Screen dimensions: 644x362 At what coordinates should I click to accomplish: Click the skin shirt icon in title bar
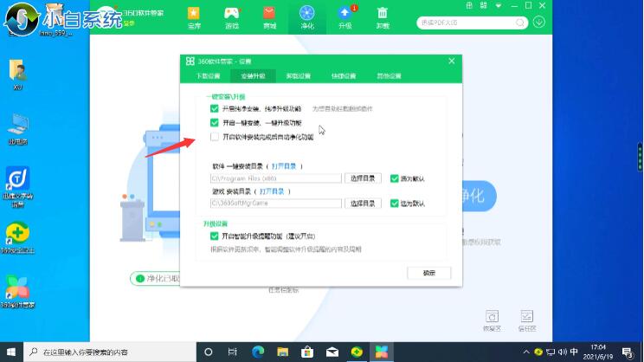coord(469,5)
